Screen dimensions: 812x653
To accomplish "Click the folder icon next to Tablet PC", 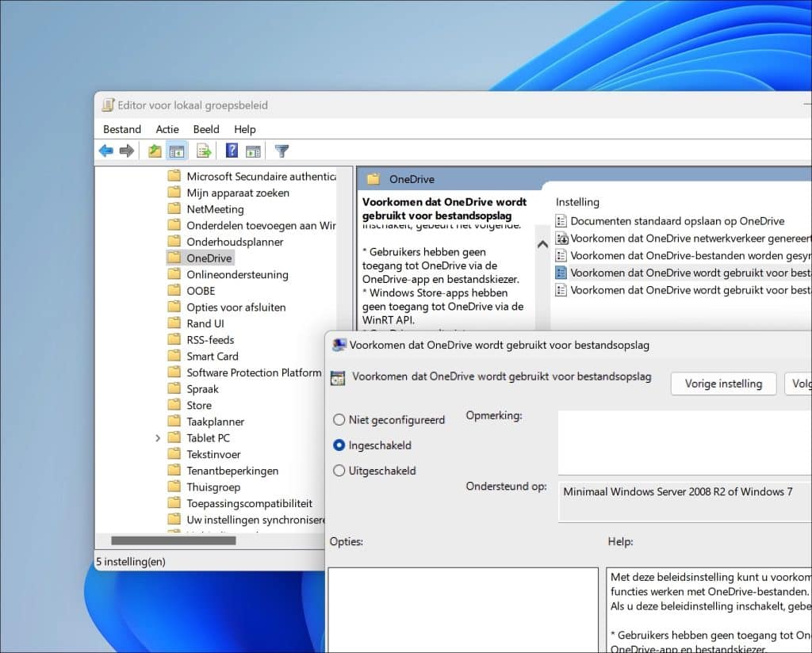I will 174,437.
